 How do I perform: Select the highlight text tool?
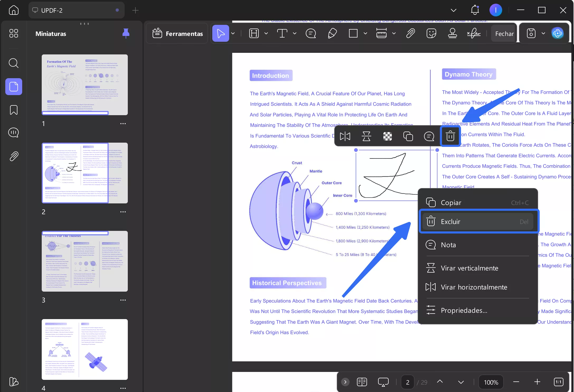(254, 33)
